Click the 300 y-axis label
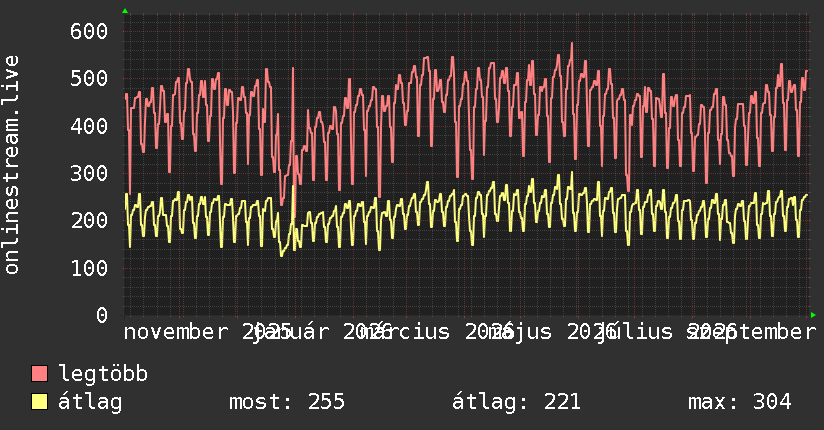824x430 pixels. pos(89,173)
